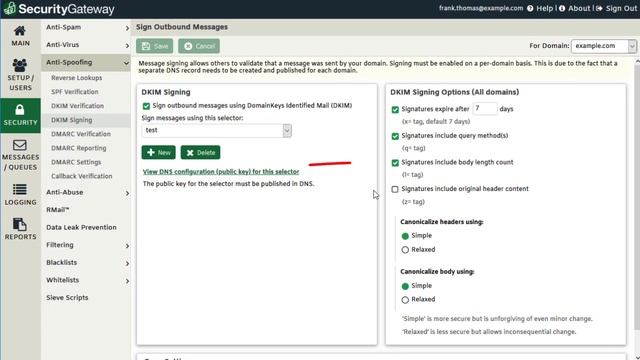
Task: Select Simple for canonicalize body
Action: 405,286
